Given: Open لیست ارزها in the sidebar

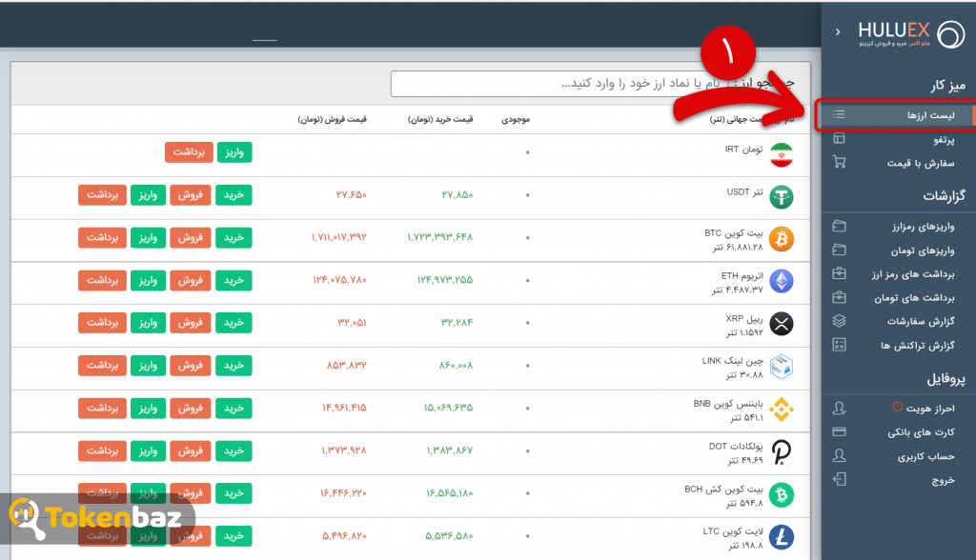Looking at the screenshot, I should tap(930, 115).
